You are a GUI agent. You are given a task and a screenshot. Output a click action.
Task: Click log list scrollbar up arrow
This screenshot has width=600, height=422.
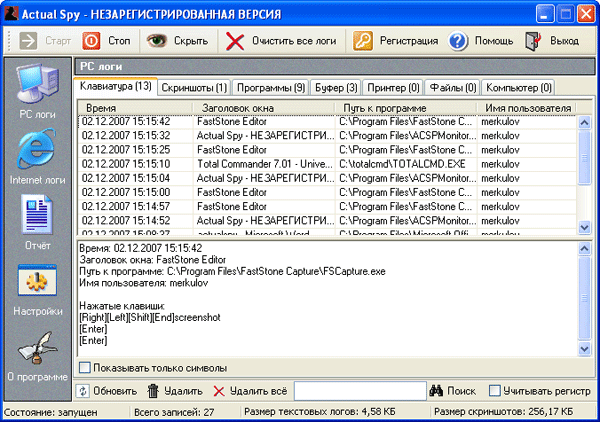click(x=584, y=122)
